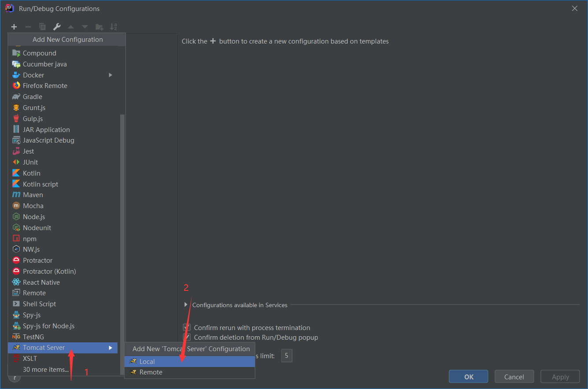Viewport: 588px width, 389px height.
Task: Click the wrench Edit Templates icon
Action: [57, 27]
